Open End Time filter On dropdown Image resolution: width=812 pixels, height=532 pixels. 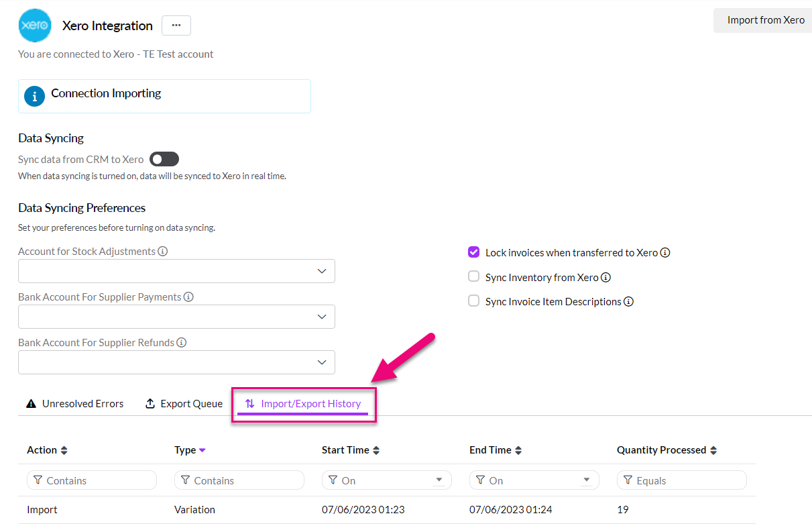(534, 480)
